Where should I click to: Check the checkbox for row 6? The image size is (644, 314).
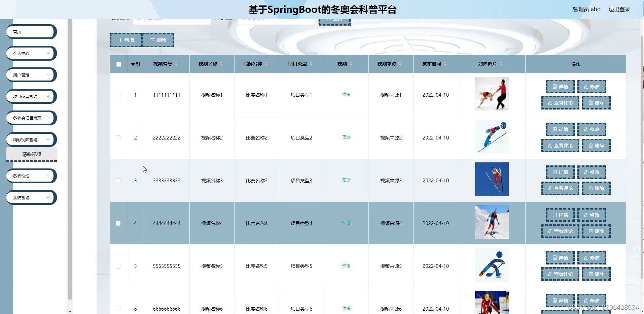coord(118,309)
